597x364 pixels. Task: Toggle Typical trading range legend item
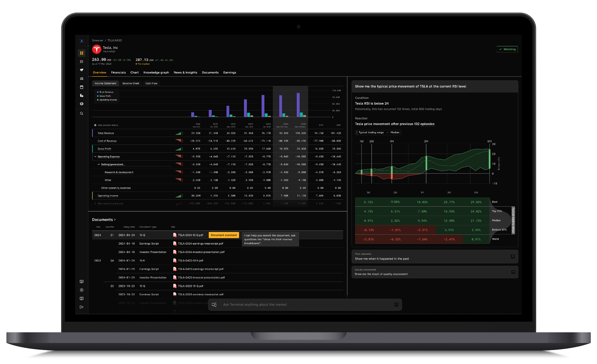370,133
